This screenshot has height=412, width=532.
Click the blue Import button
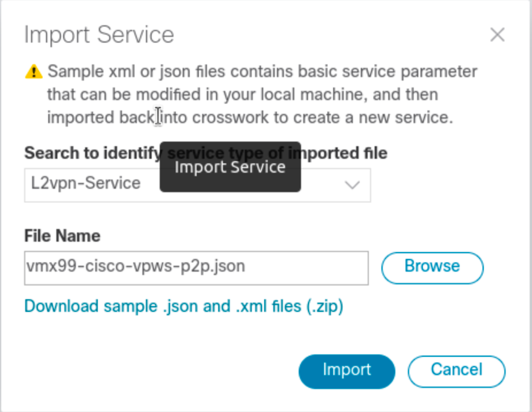[346, 370]
